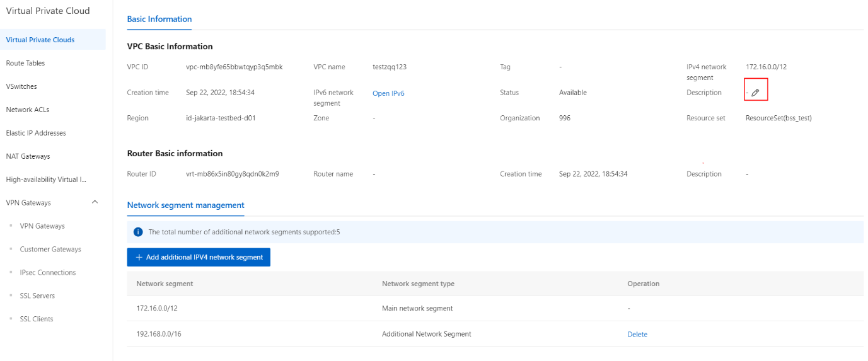Click the Router creation time value
This screenshot has width=868, height=361.
pos(593,174)
